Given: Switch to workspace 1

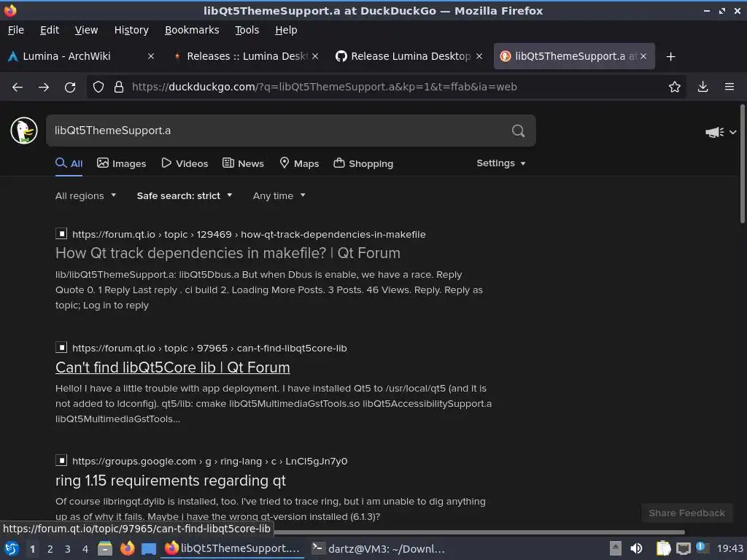Looking at the screenshot, I should point(32,549).
